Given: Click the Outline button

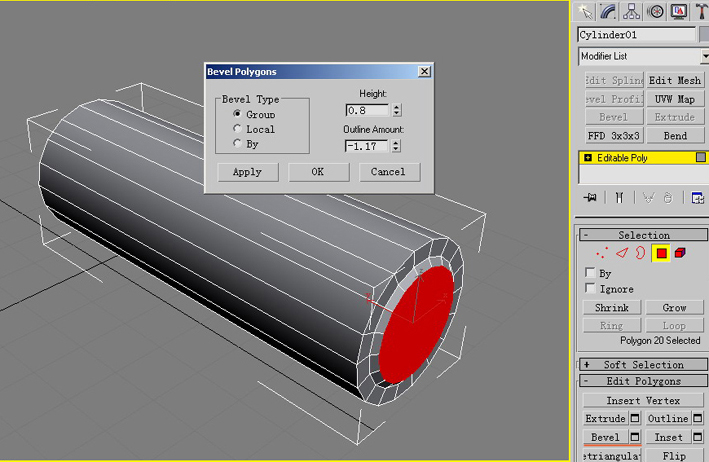Looking at the screenshot, I should point(668,419).
